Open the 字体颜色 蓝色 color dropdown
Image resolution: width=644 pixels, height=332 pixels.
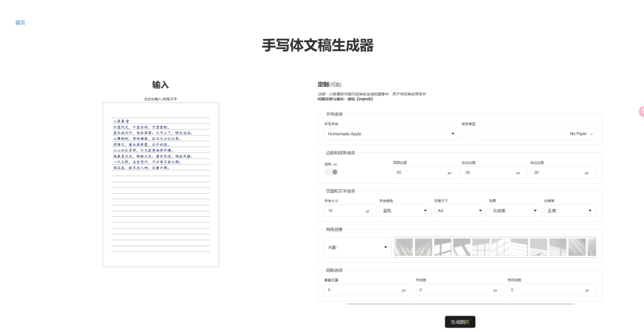[405, 211]
